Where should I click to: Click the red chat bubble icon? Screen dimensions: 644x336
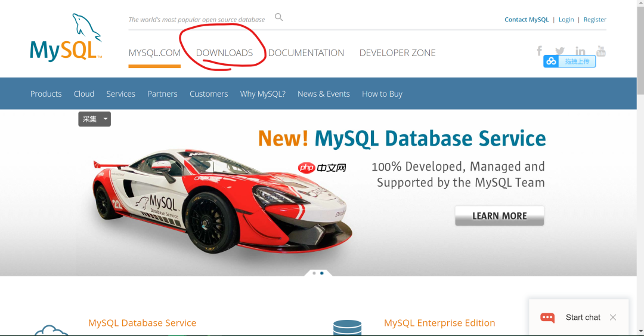547,317
